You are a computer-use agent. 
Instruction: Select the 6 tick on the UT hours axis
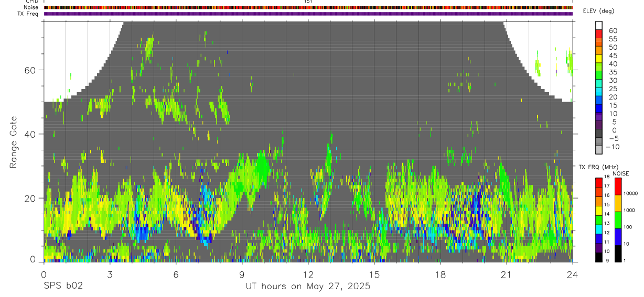[176, 274]
